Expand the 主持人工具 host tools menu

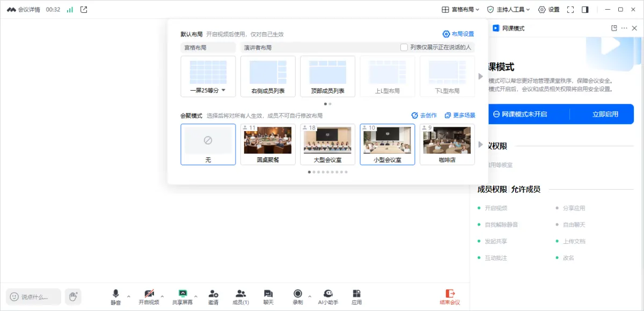508,10
